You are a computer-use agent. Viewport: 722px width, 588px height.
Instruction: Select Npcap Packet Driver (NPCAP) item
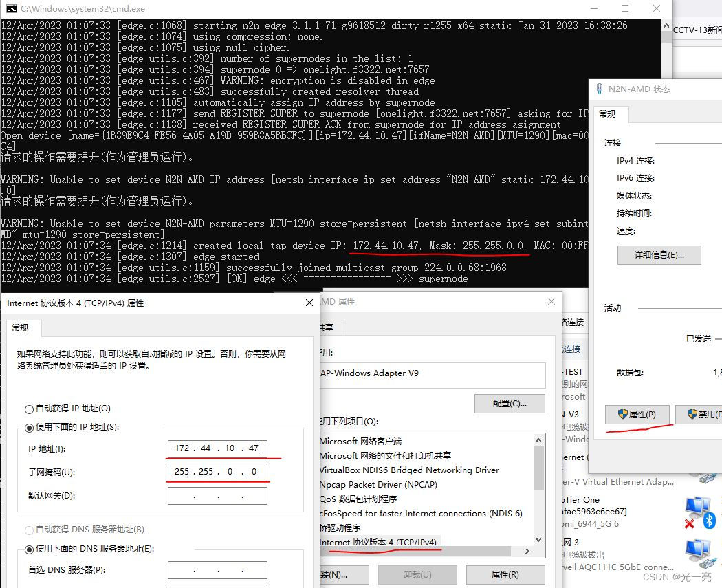[x=378, y=484]
